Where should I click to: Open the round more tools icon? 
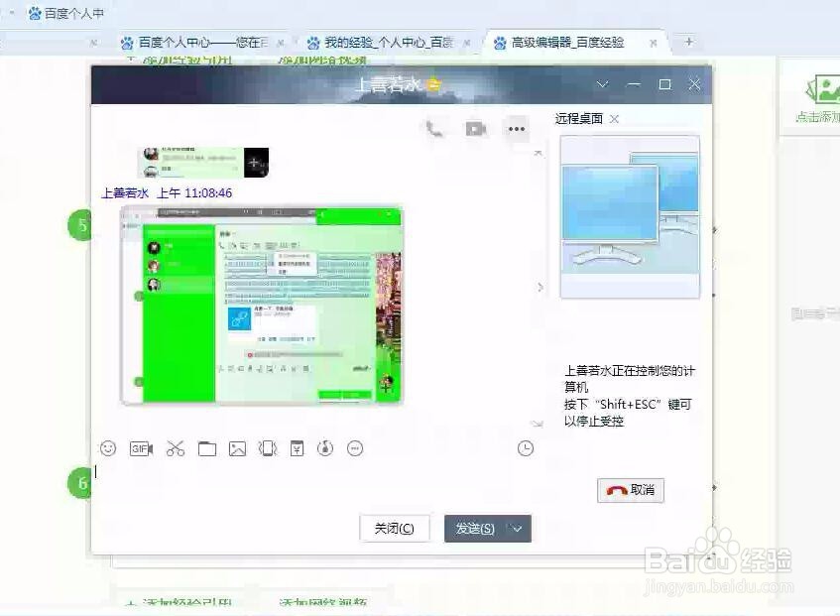point(355,448)
